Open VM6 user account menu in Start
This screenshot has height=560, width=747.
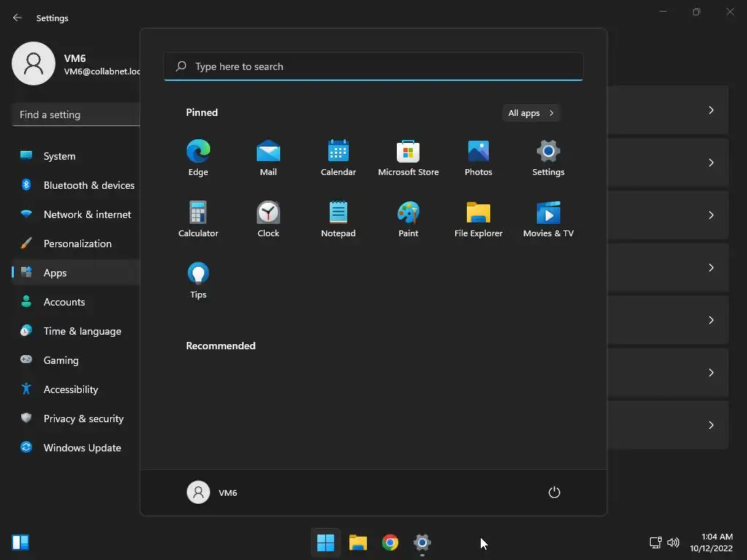click(x=212, y=492)
